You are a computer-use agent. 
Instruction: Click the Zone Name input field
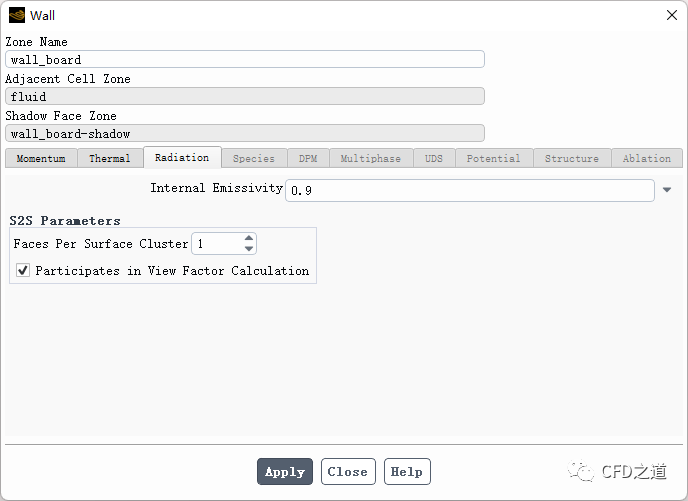(x=245, y=60)
